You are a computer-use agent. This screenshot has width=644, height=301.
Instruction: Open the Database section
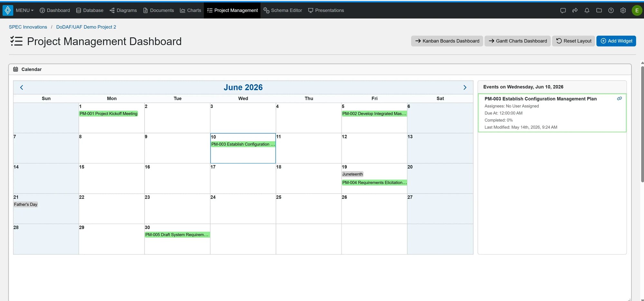pos(90,10)
